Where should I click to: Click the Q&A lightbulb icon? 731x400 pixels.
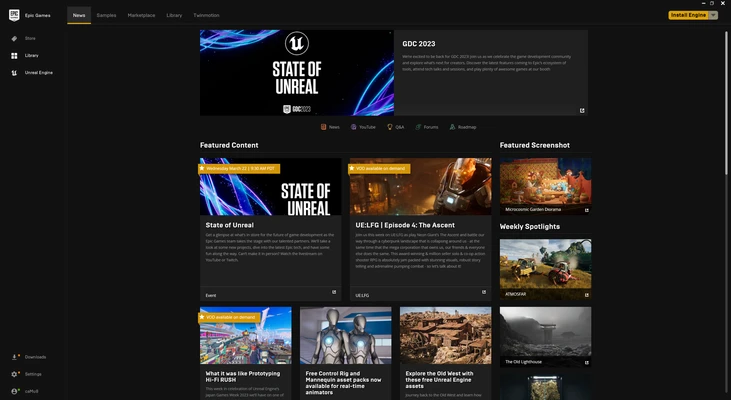pos(390,127)
